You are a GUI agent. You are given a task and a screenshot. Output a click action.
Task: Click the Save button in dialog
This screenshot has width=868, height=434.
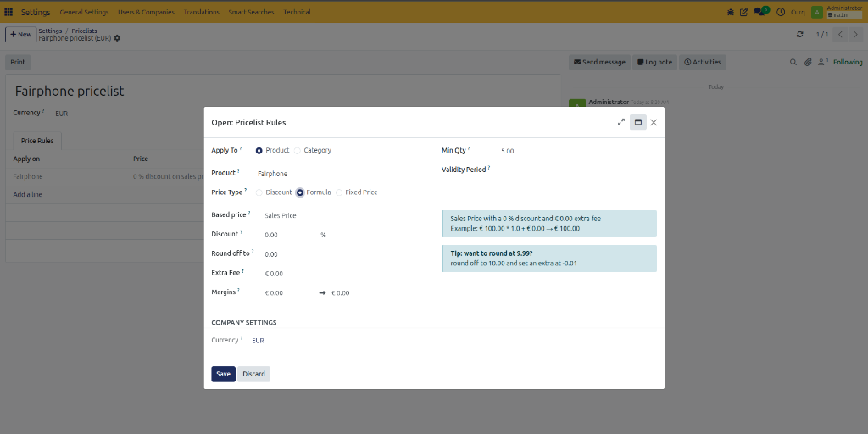pyautogui.click(x=223, y=374)
